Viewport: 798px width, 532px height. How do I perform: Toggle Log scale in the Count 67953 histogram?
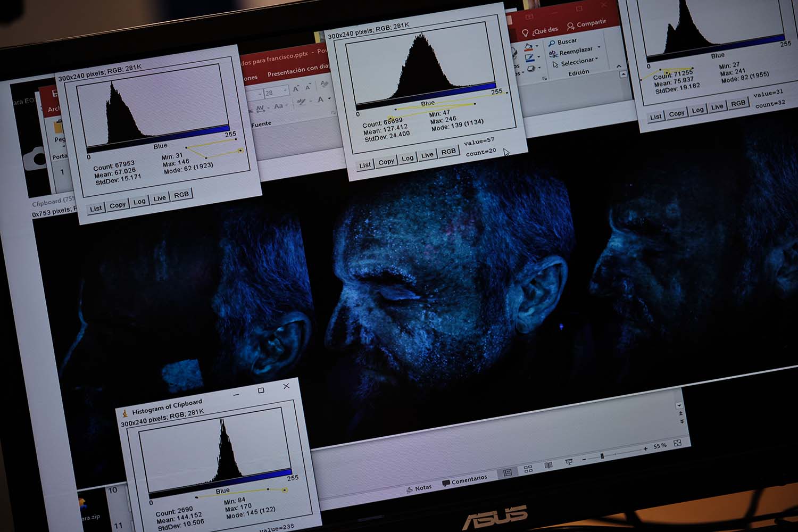tap(139, 202)
